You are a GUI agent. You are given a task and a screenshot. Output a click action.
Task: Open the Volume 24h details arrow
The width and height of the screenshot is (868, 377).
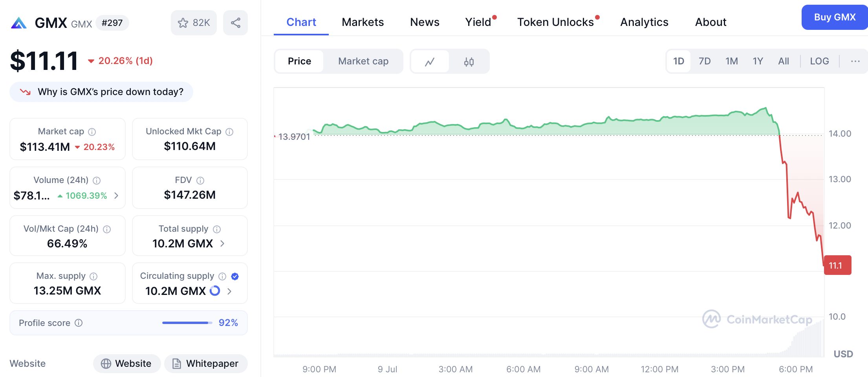coord(117,196)
